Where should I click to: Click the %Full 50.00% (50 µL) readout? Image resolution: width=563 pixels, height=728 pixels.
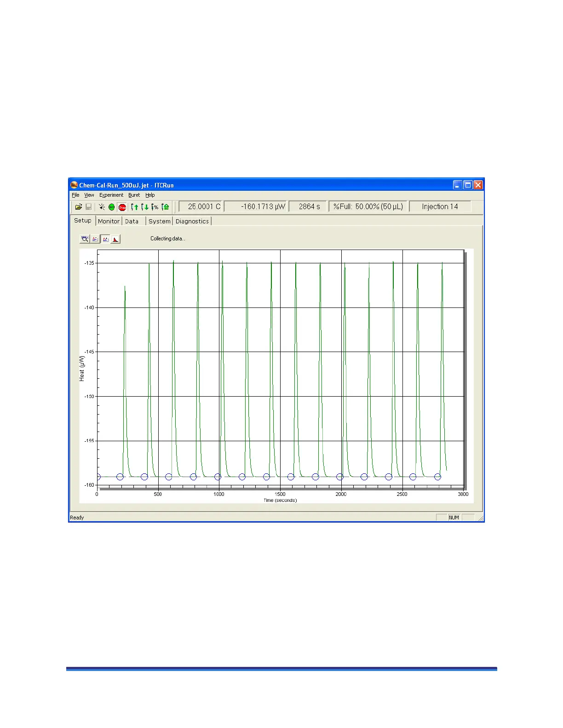(x=368, y=207)
